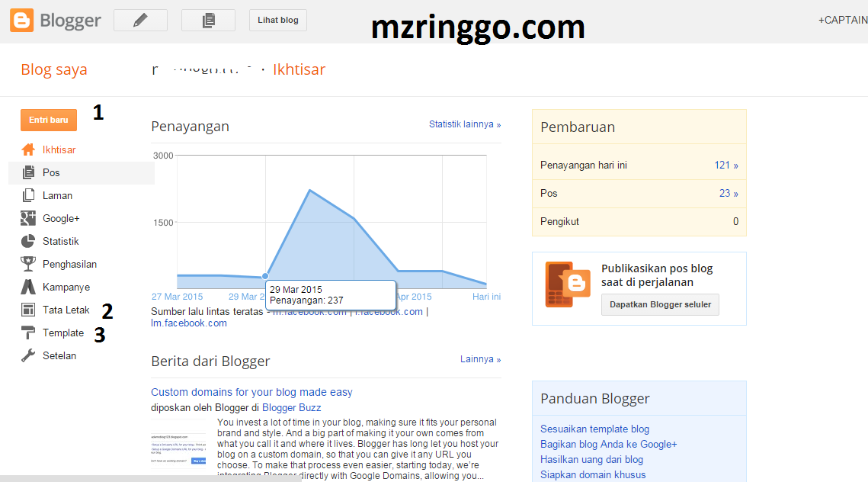Click the Blogger mobile phone icon
868x482 pixels.
point(568,284)
